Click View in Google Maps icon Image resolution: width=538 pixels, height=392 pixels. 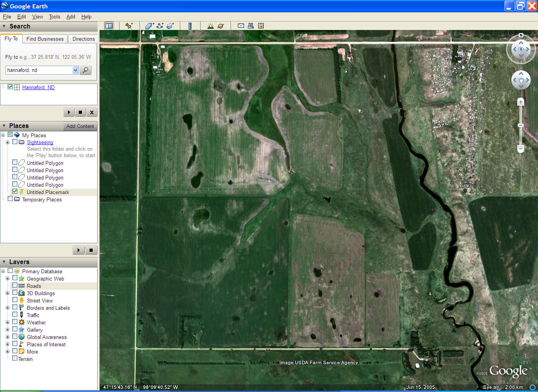coord(261,26)
